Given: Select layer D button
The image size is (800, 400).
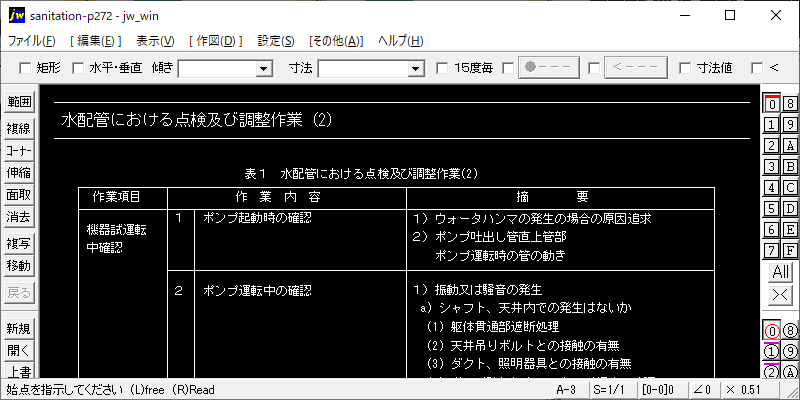Looking at the screenshot, I should tap(790, 209).
